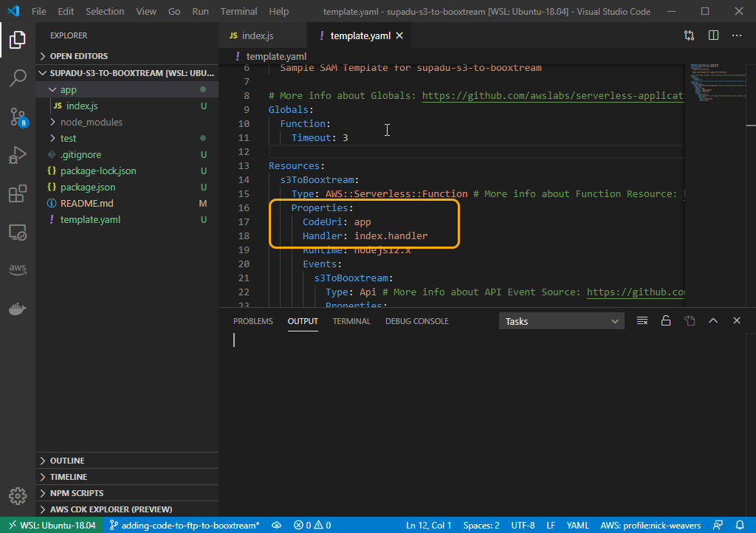Viewport: 756px width, 533px height.
Task: Split the editor to the right
Action: click(713, 35)
